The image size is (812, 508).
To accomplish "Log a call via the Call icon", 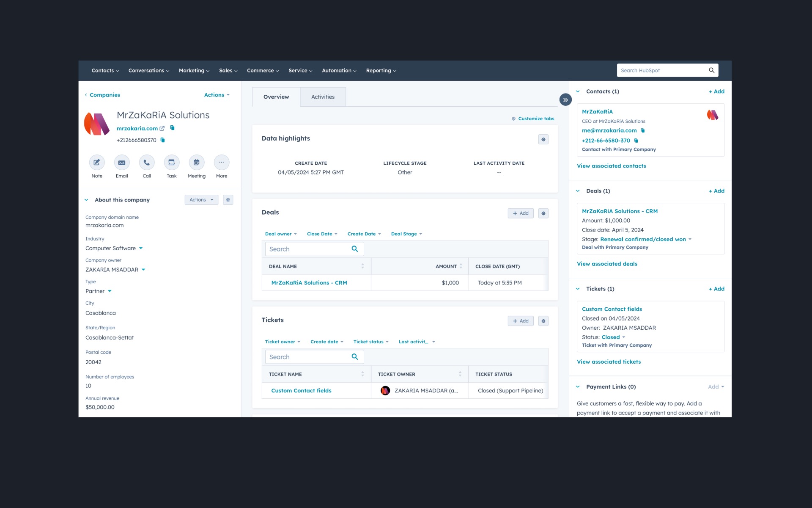I will pyautogui.click(x=147, y=162).
